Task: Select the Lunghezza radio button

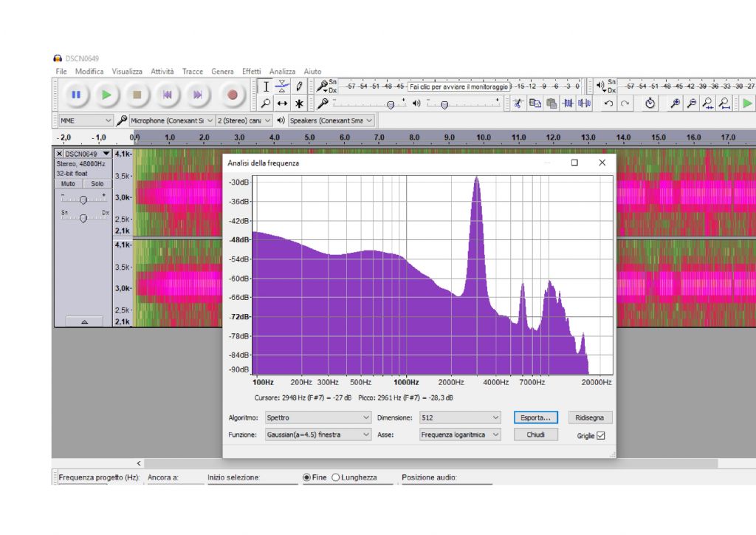Action: [x=336, y=477]
